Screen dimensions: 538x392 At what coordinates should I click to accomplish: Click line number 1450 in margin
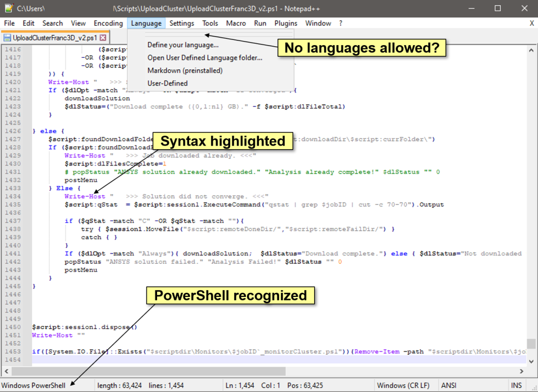tap(13, 327)
